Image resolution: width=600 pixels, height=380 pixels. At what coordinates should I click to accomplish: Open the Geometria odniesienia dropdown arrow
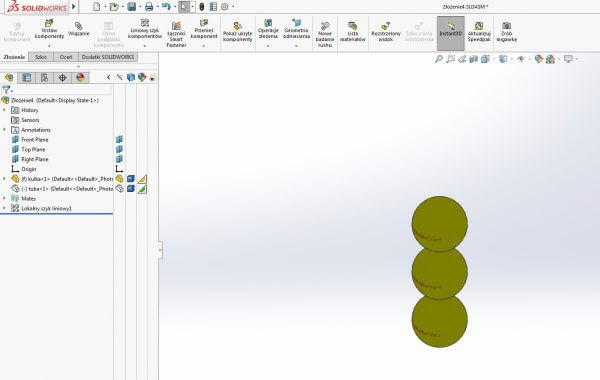coord(297,46)
